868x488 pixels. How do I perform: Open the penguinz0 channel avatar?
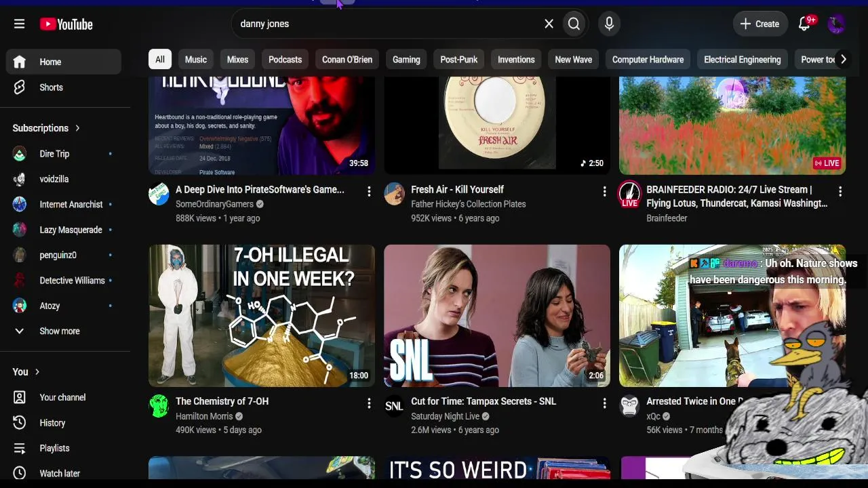point(20,256)
